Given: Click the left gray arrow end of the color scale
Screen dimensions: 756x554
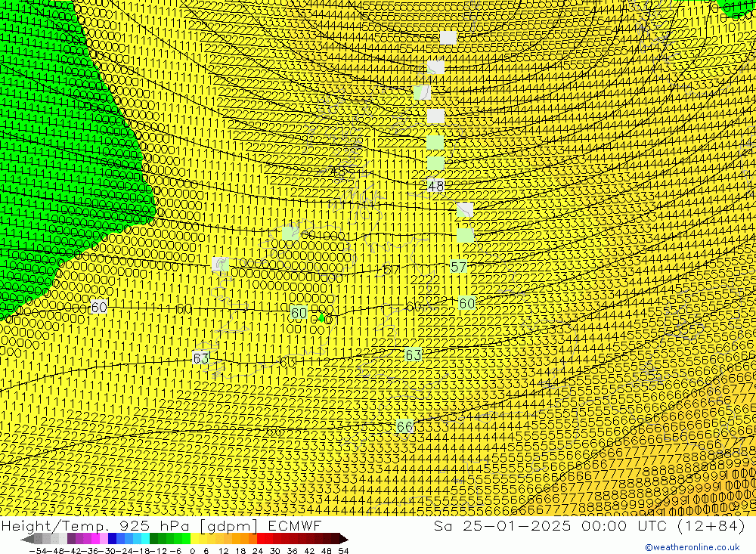Looking at the screenshot, I should tap(27, 539).
